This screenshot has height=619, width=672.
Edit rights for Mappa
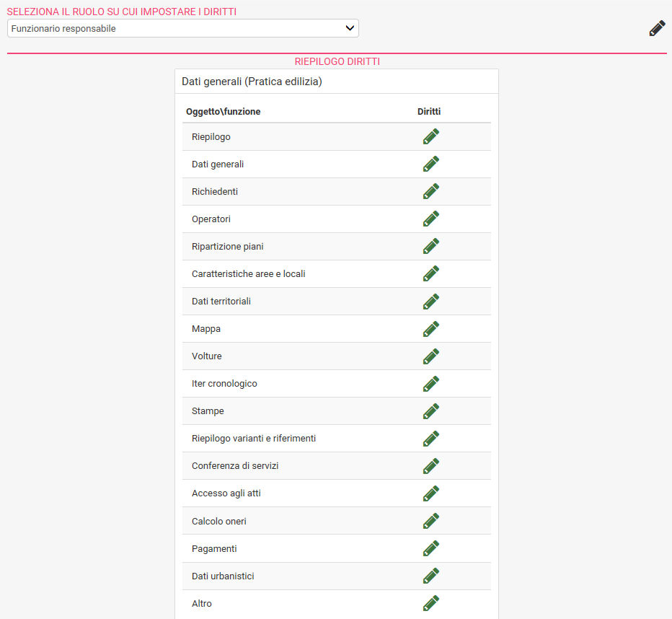pyautogui.click(x=430, y=329)
